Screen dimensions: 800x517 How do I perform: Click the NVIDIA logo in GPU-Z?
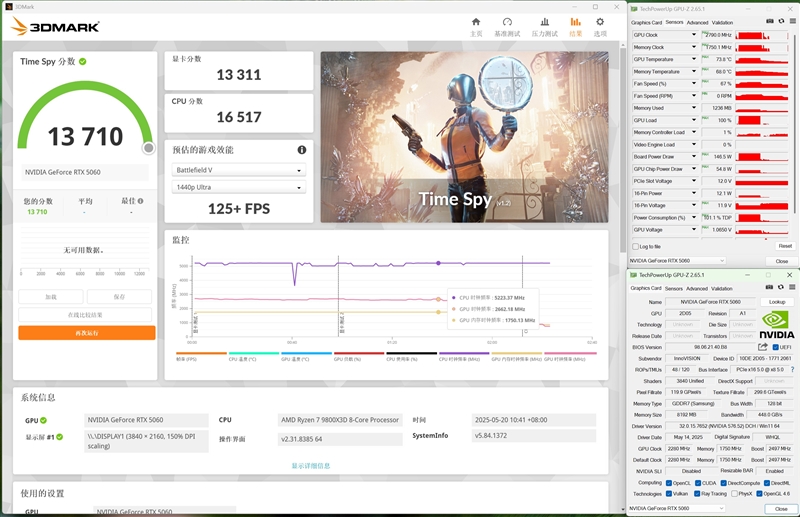(776, 326)
